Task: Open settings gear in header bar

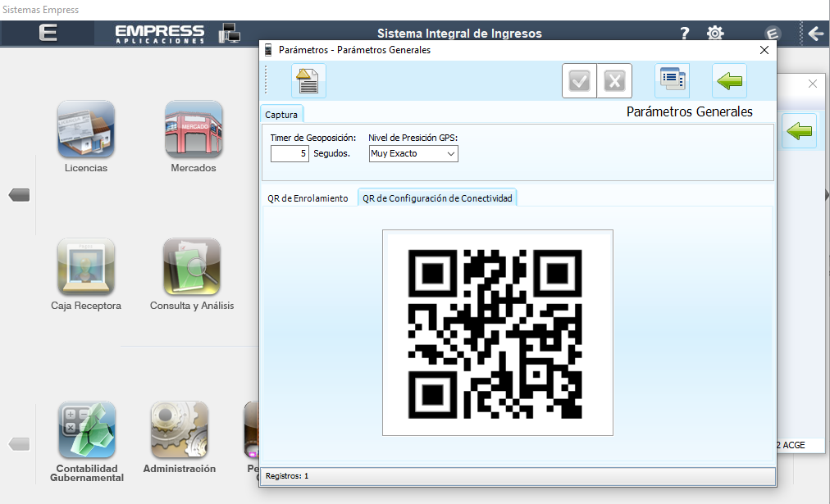Action: point(715,34)
